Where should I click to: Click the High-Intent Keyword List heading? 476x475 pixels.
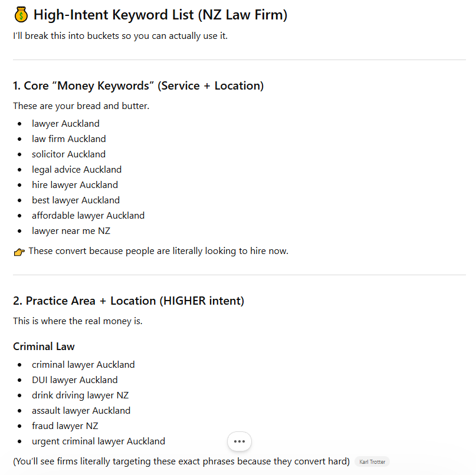point(160,15)
